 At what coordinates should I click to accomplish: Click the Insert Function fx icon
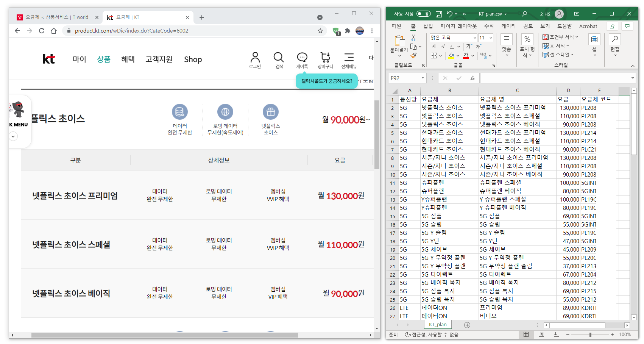[x=472, y=78]
